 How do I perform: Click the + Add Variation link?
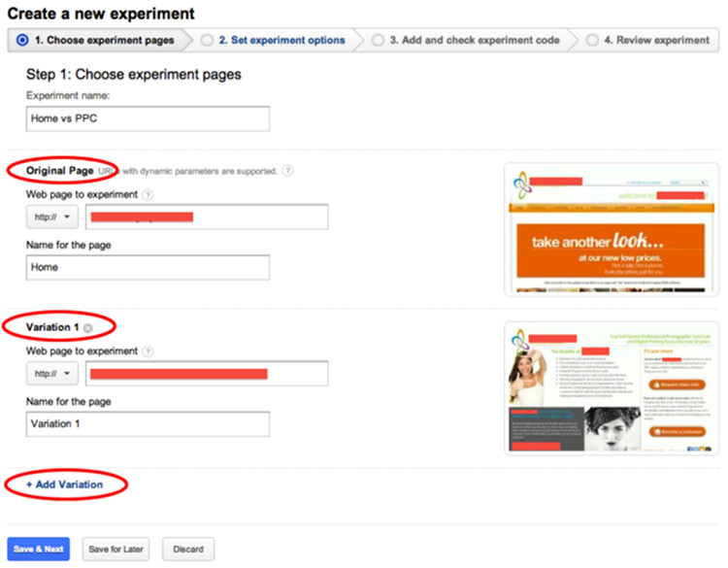(64, 484)
